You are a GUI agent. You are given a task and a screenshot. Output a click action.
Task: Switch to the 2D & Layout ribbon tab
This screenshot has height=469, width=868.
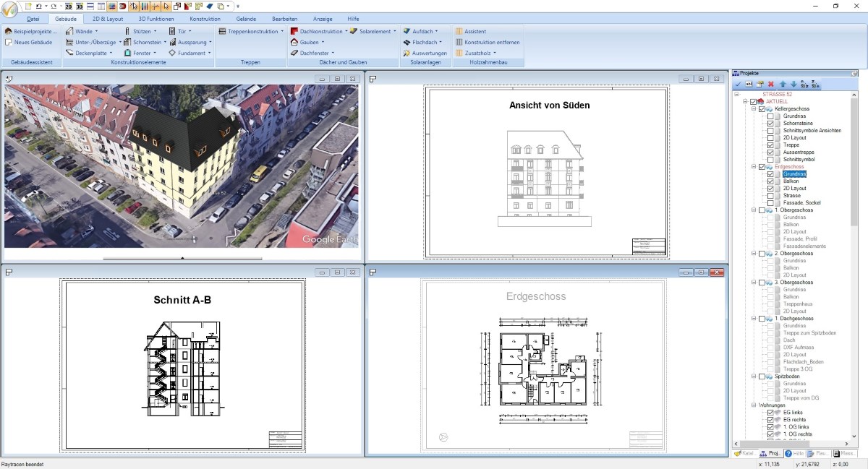[x=108, y=19]
